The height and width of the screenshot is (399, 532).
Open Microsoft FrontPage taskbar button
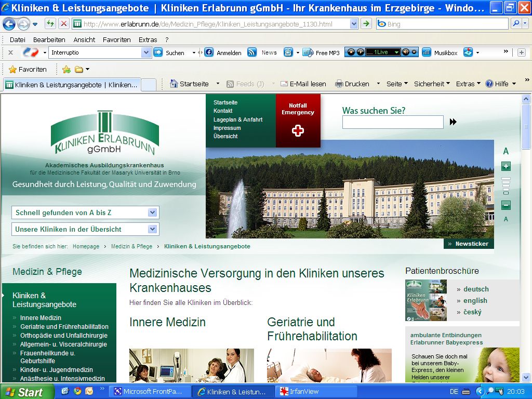click(150, 392)
